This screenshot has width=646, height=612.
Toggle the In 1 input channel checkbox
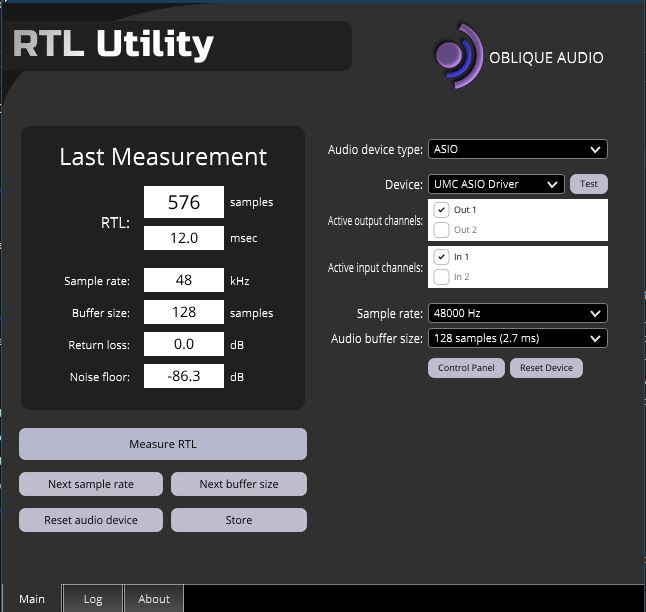click(x=441, y=257)
